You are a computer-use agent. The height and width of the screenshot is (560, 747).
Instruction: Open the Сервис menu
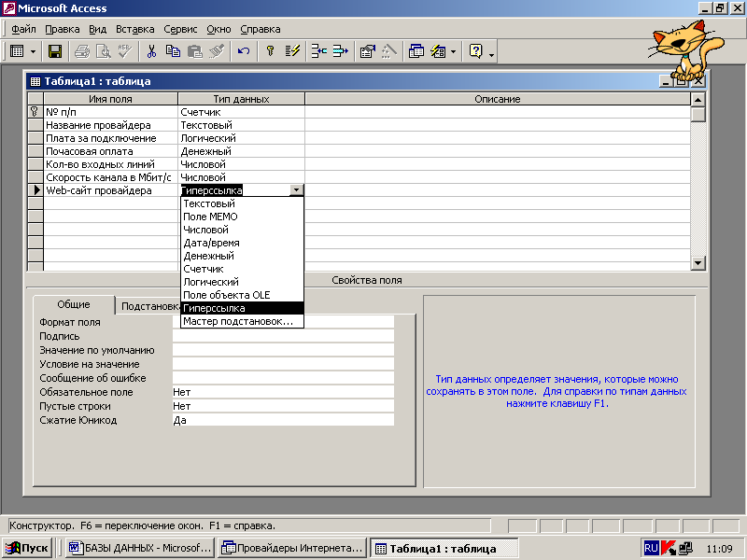[180, 29]
